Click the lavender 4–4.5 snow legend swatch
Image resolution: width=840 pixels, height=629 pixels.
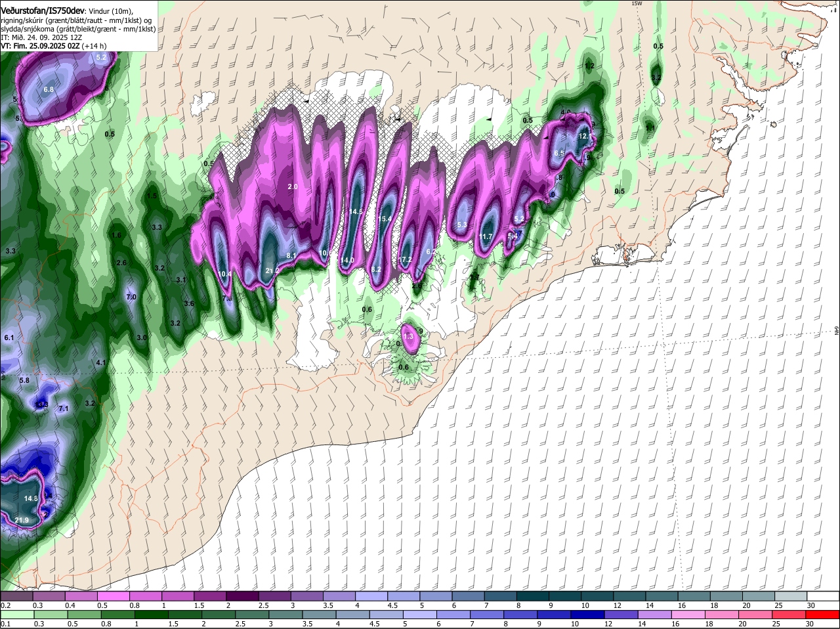click(x=372, y=596)
